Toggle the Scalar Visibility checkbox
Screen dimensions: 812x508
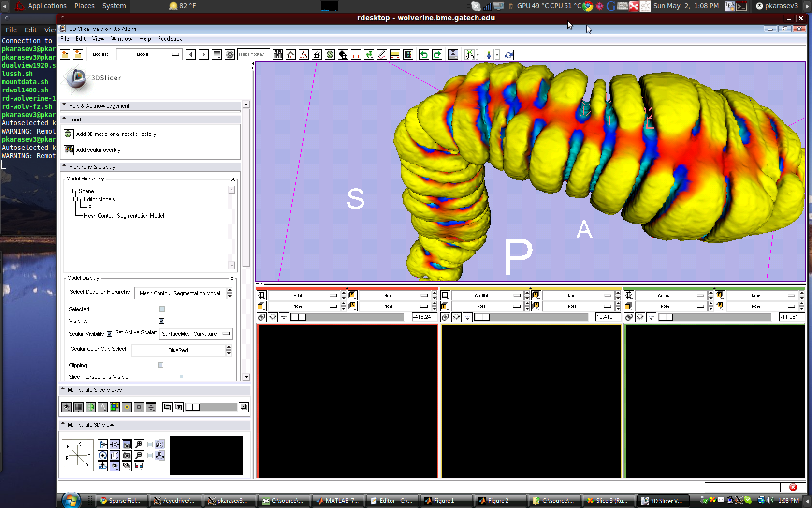(109, 334)
